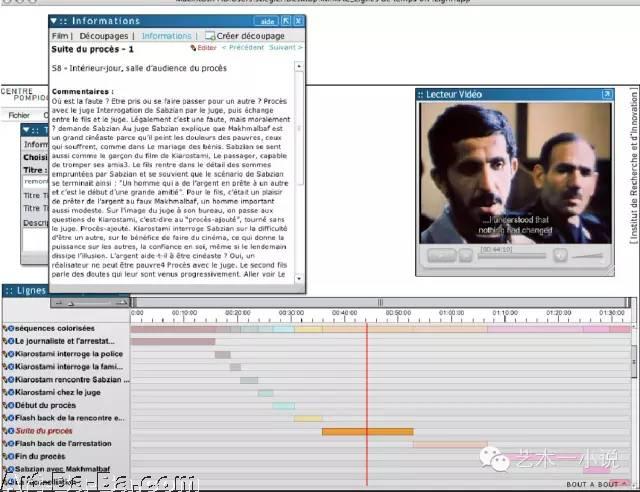Image resolution: width=640 pixels, height=492 pixels.
Task: Click the blue X icon beside 'Kiarostami chez le juge'
Action: (11, 392)
